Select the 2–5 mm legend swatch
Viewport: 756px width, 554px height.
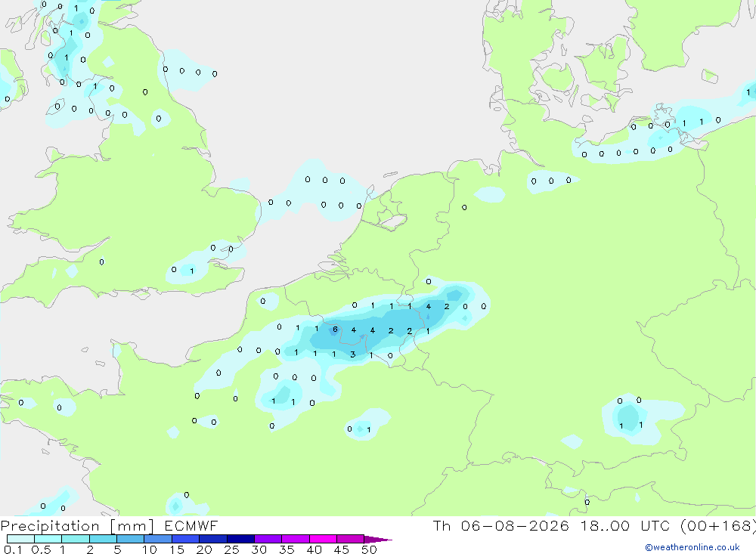[103, 539]
